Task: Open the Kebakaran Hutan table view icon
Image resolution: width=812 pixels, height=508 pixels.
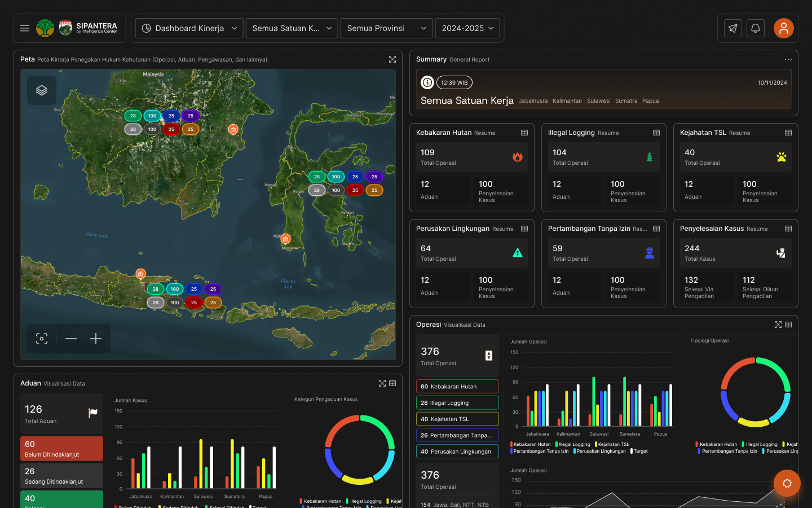Action: pos(524,133)
